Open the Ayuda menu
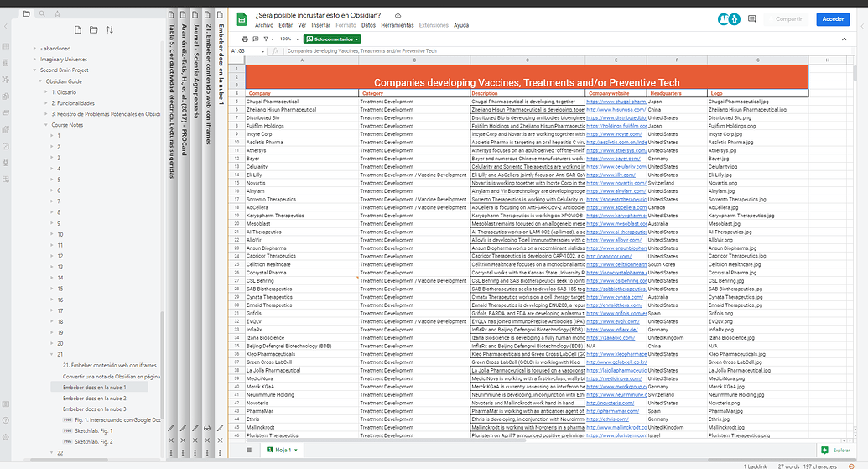This screenshot has height=469, width=868. (461, 25)
